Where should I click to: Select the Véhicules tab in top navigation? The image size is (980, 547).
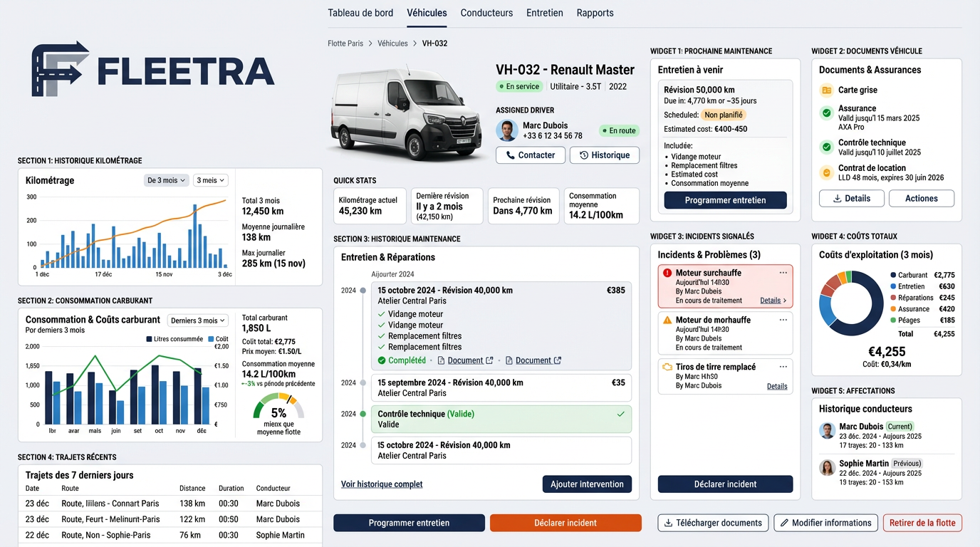[427, 13]
